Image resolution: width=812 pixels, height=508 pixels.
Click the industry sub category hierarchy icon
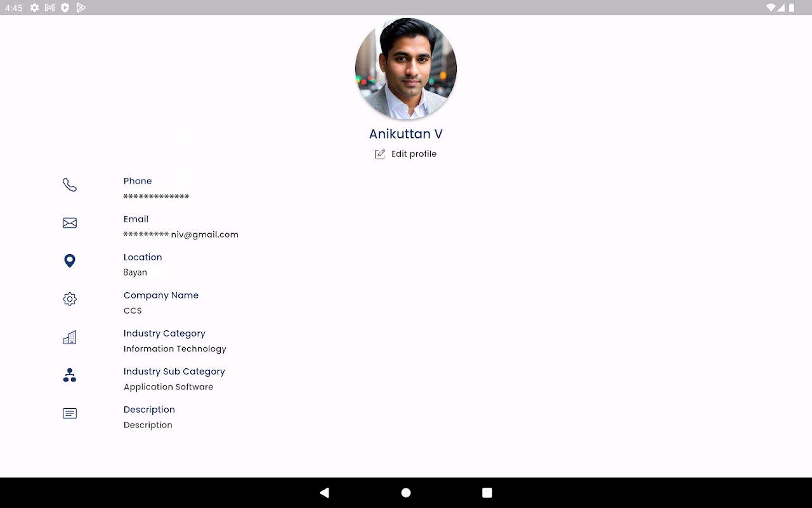click(x=70, y=375)
